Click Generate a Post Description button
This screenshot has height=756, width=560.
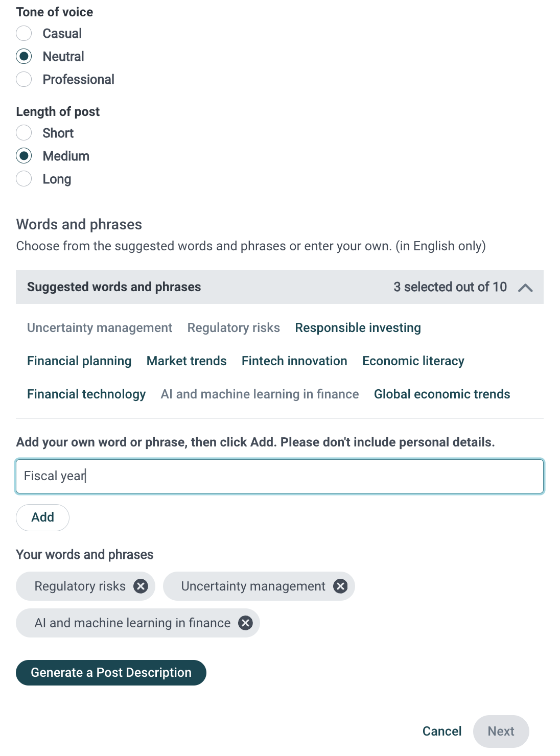pyautogui.click(x=111, y=673)
